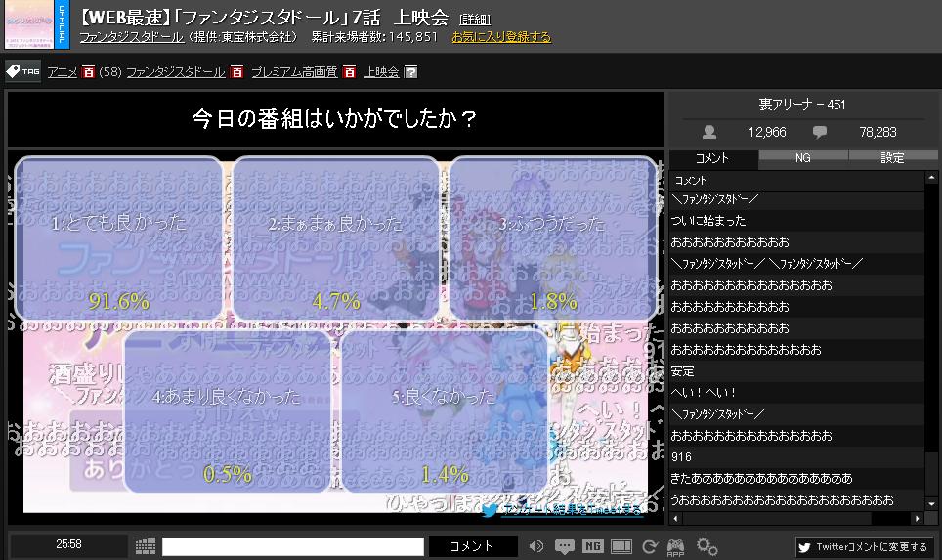Image resolution: width=942 pixels, height=560 pixels.
Task: Toggle the NG filter icon in toolbar
Action: pos(592,545)
